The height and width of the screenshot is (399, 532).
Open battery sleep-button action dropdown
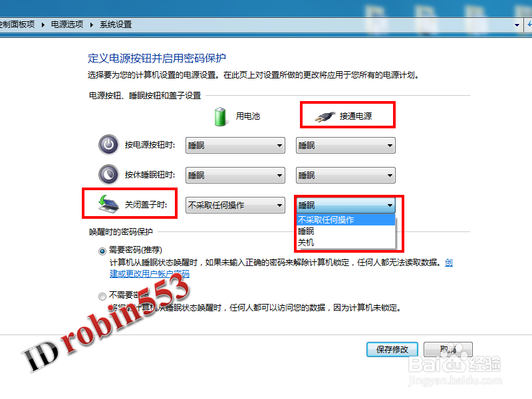[x=235, y=176]
